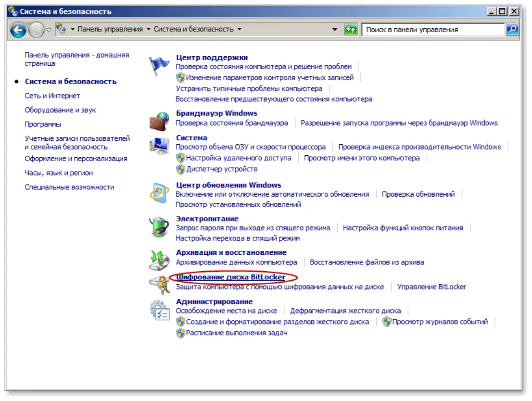Select Сеть и Интернет in sidebar
Viewport: 532px width, 401px height.
(x=52, y=96)
